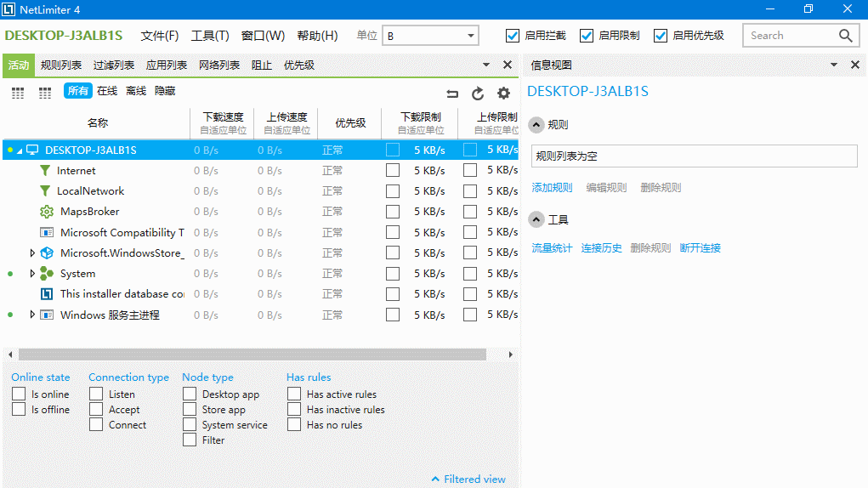This screenshot has height=488, width=868.
Task: Open the 单位 unit dropdown
Action: click(x=430, y=36)
